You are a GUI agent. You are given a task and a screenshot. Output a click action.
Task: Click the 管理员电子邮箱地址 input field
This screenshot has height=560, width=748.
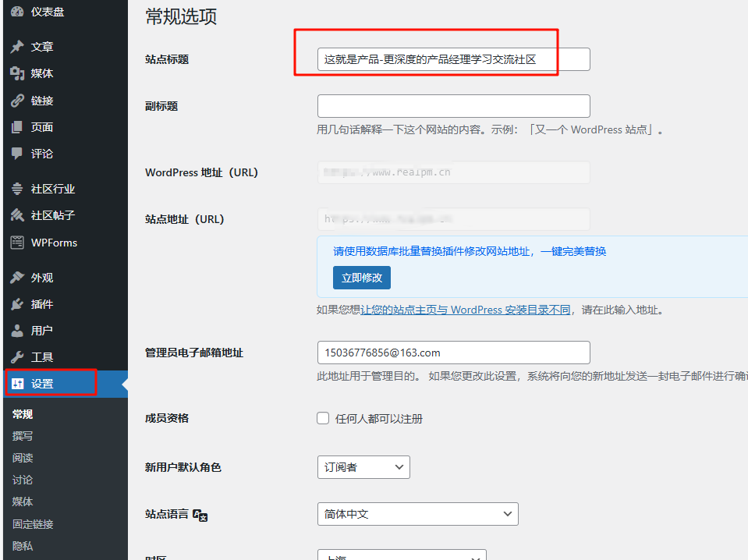[x=453, y=353]
